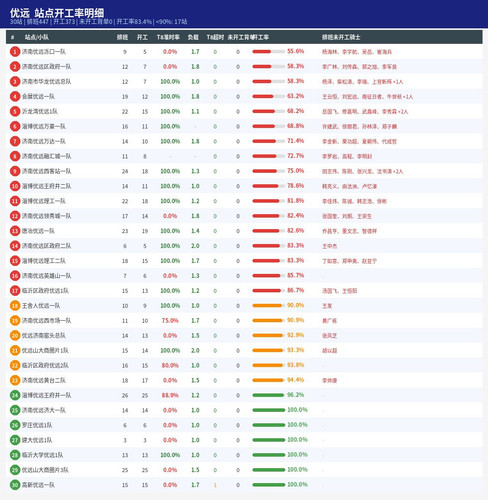This screenshot has width=488, height=500.
Task: Click station name 临沂大学优选1队
Action: (x=42, y=455)
